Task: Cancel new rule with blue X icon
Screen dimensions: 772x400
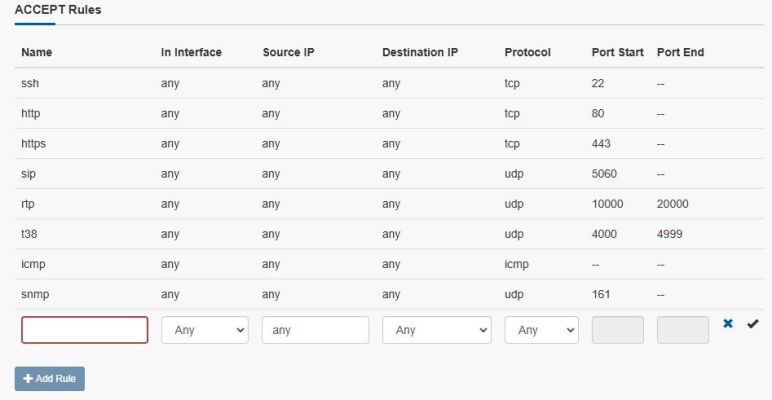Action: [728, 324]
